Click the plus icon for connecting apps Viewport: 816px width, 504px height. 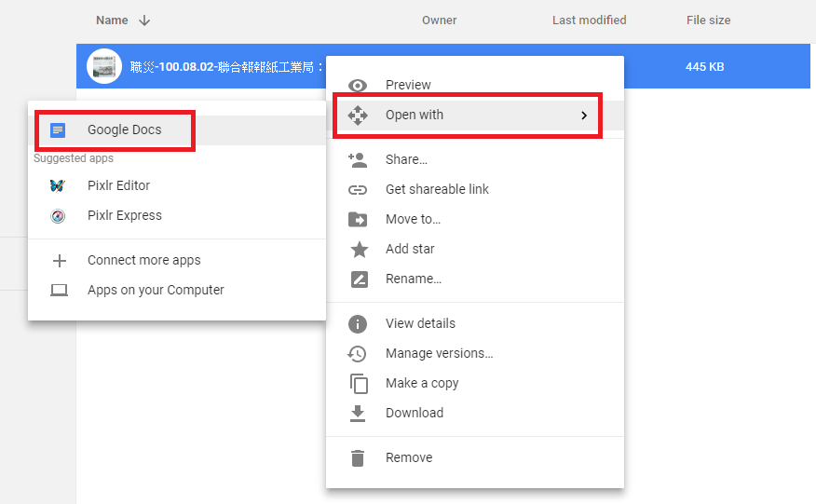point(60,260)
